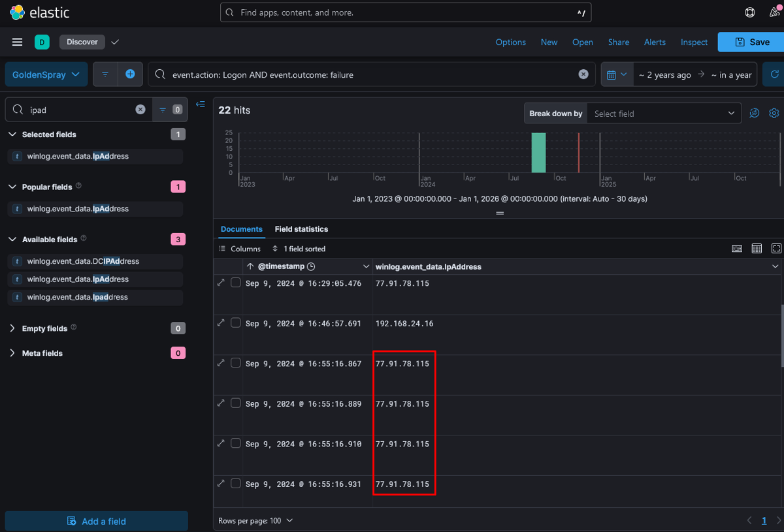Expand the document at 16:55:16.910
This screenshot has width=784, height=532.
point(221,443)
